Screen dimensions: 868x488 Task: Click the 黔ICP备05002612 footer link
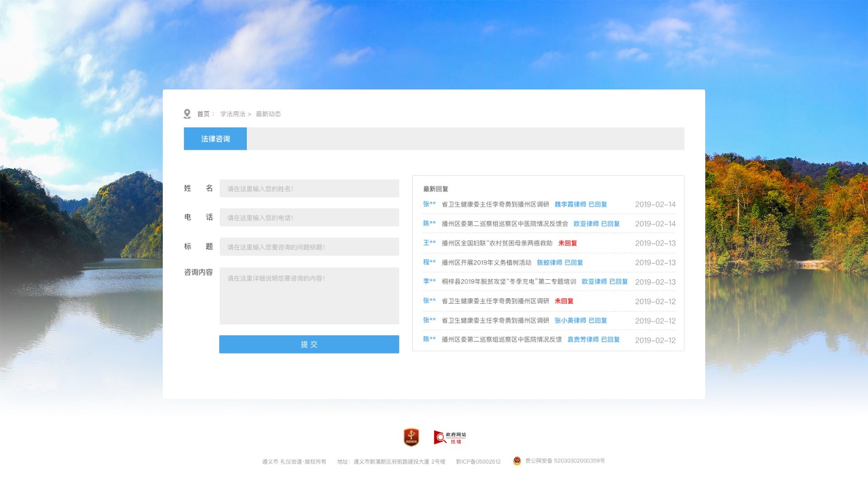(478, 461)
